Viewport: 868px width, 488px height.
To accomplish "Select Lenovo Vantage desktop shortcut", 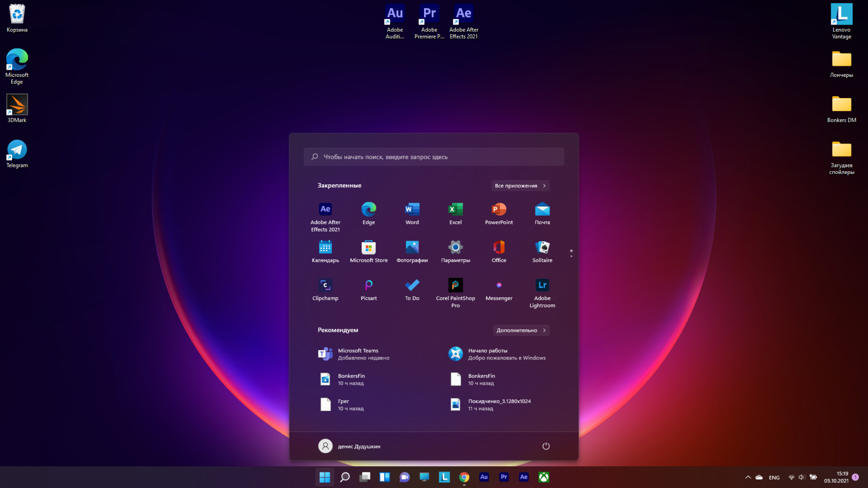I will click(x=842, y=22).
